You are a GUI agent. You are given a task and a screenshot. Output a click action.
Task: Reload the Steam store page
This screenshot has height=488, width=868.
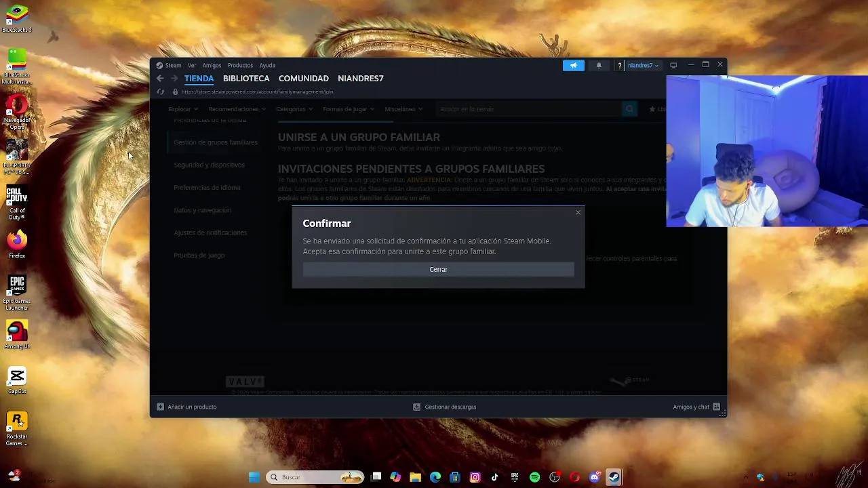click(x=160, y=91)
